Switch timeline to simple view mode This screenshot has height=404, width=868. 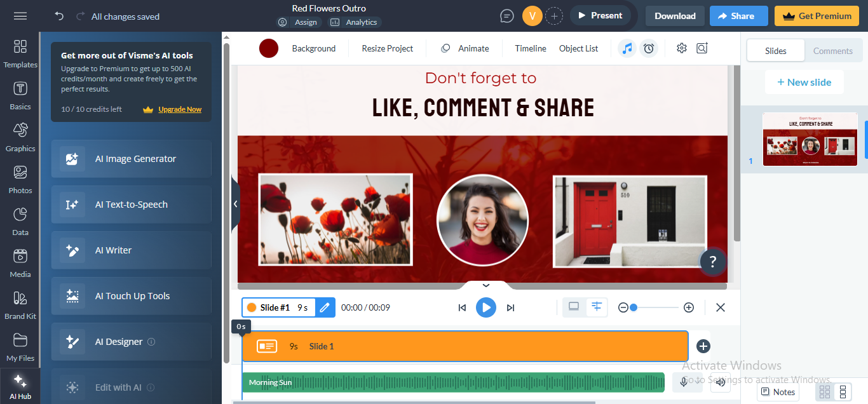[574, 307]
